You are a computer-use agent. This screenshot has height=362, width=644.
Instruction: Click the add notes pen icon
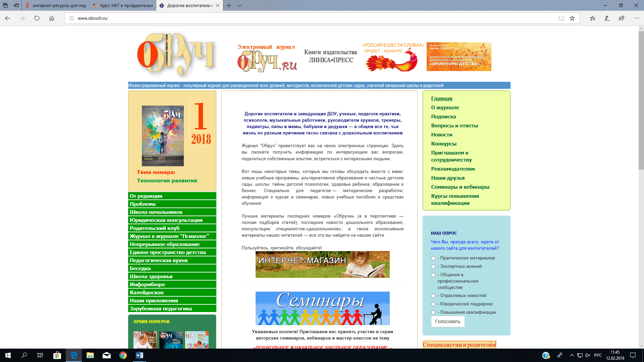coord(607,18)
